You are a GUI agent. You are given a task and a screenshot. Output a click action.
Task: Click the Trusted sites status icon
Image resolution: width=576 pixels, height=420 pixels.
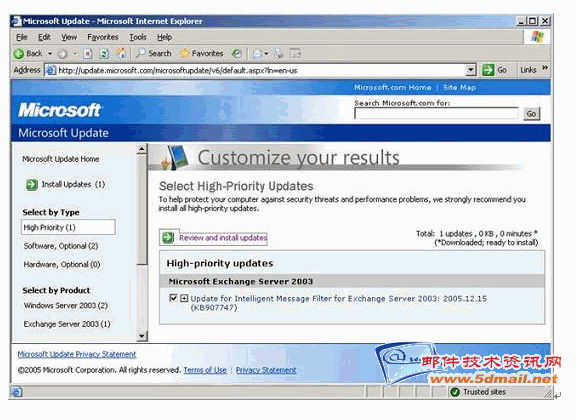[x=455, y=392]
